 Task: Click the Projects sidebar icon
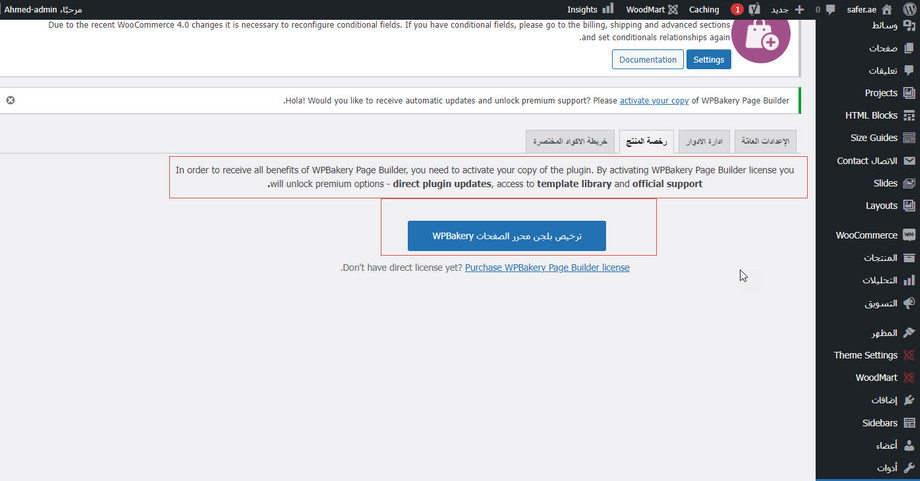point(909,93)
